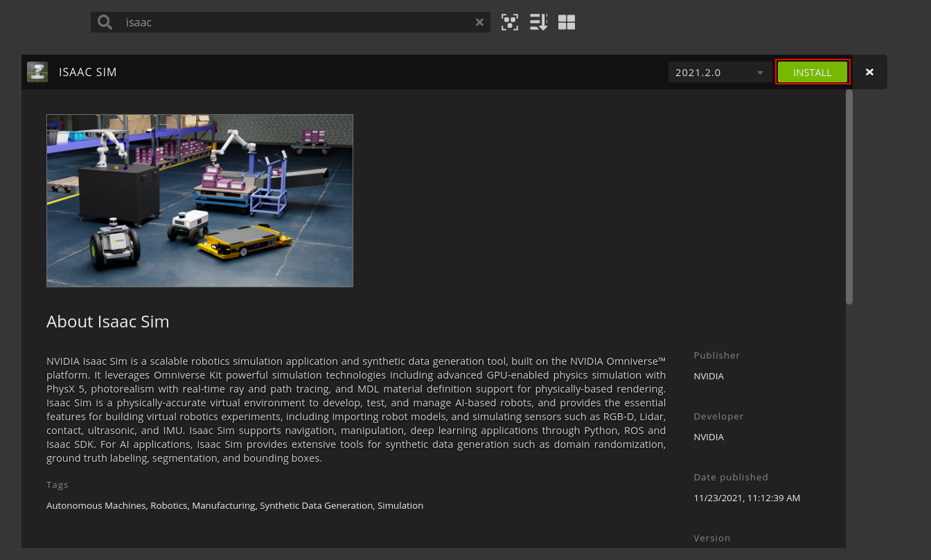
Task: Select the 'Autonomous Machines' tag
Action: click(96, 505)
